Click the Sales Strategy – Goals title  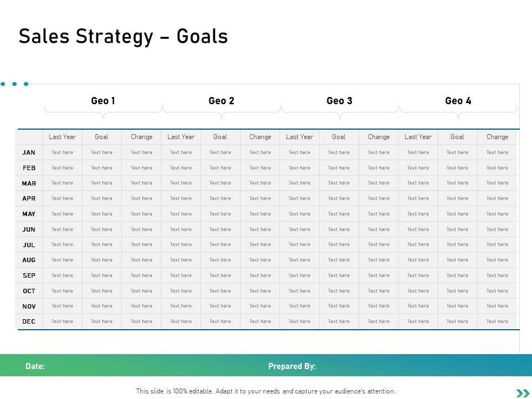[123, 37]
